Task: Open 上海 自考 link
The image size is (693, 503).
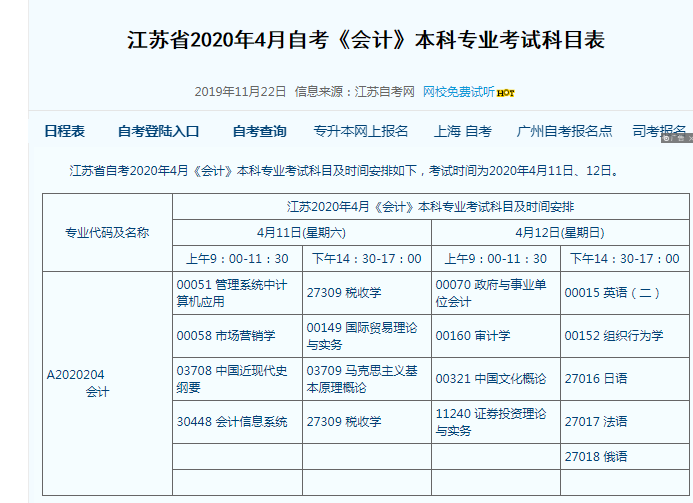Action: pyautogui.click(x=462, y=131)
